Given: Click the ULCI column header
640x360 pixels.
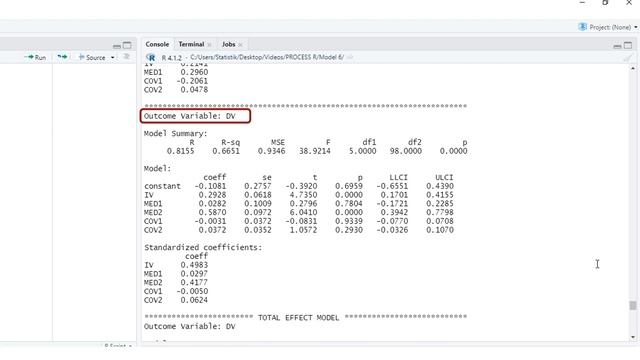Looking at the screenshot, I should (x=444, y=178).
